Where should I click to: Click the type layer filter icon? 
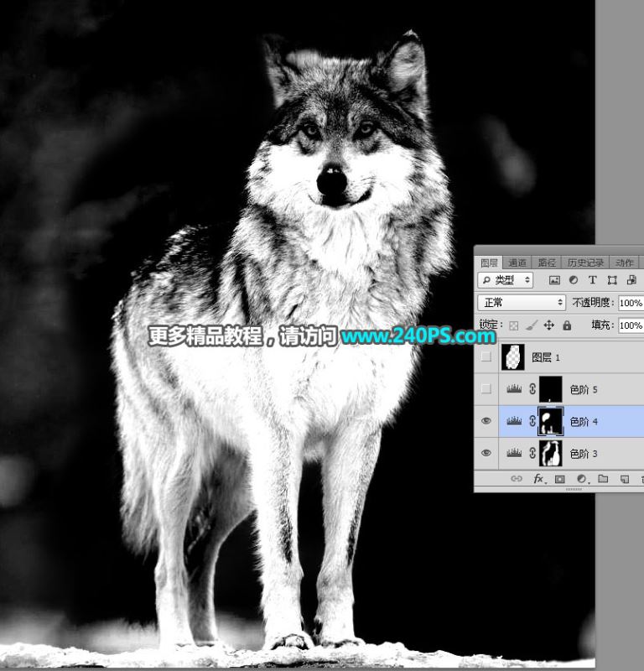click(x=593, y=280)
